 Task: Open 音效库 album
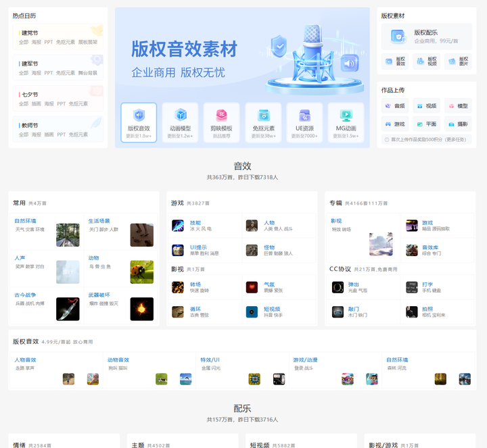pyautogui.click(x=430, y=247)
